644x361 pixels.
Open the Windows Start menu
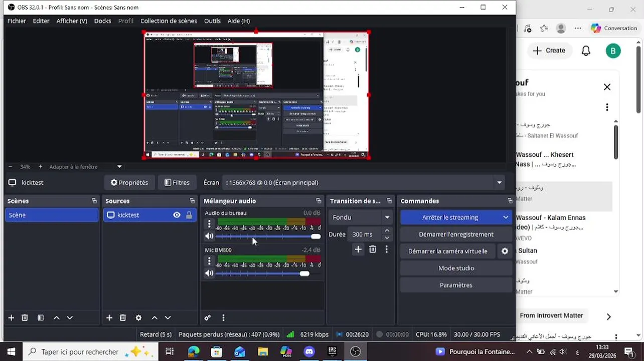[11, 352]
